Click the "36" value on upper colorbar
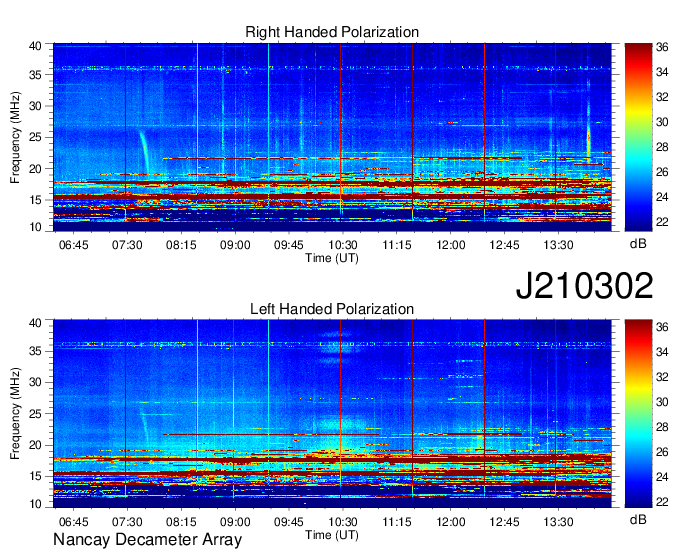This screenshot has height=552, width=680. 662,47
